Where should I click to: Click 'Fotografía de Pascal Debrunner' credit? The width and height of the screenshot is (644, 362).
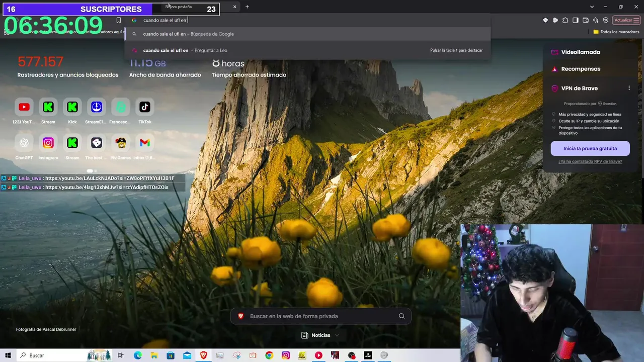tap(46, 329)
